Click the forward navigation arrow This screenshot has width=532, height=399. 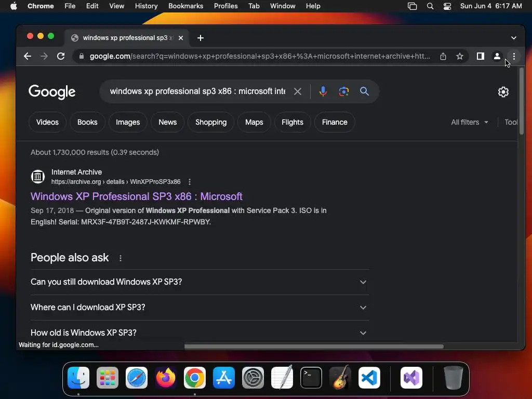click(44, 56)
